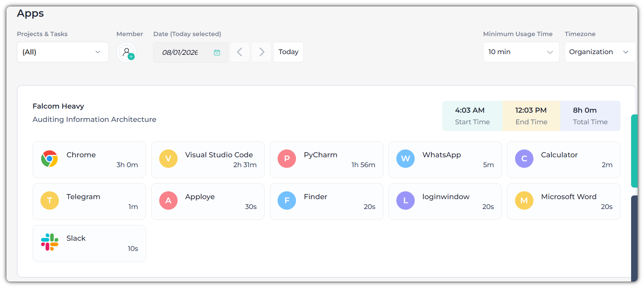Click the Telegram avatar icon
Image resolution: width=644 pixels, height=288 pixels.
click(x=49, y=201)
